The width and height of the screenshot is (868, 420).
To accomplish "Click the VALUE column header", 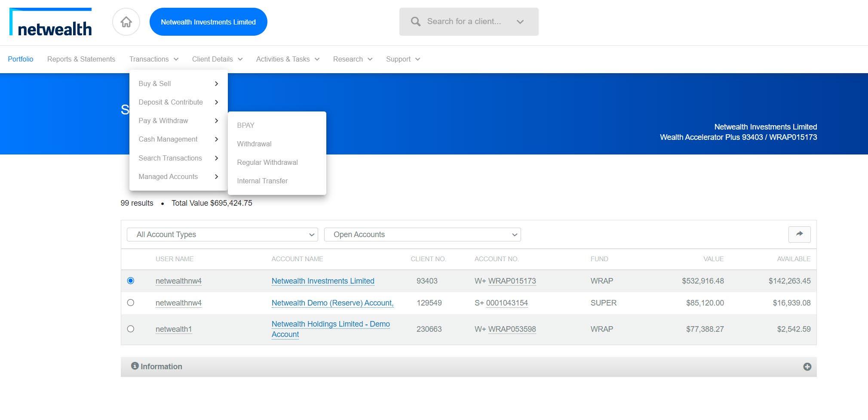I will [713, 259].
